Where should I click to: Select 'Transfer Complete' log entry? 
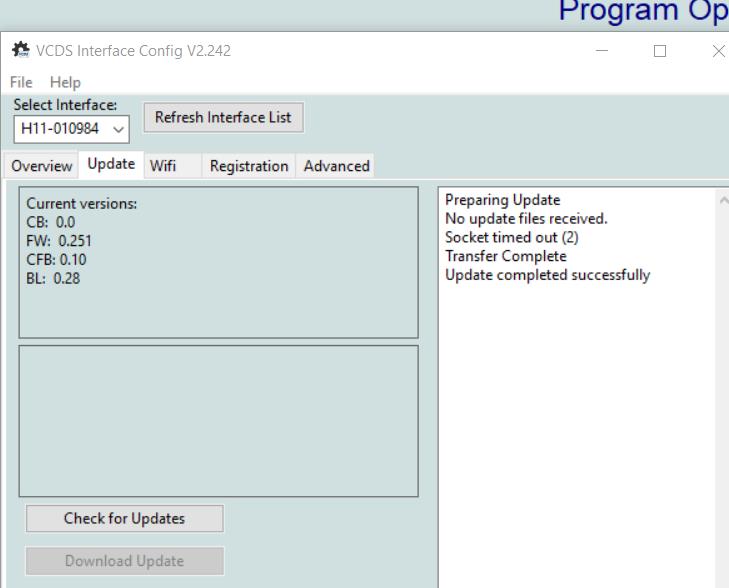pos(506,256)
